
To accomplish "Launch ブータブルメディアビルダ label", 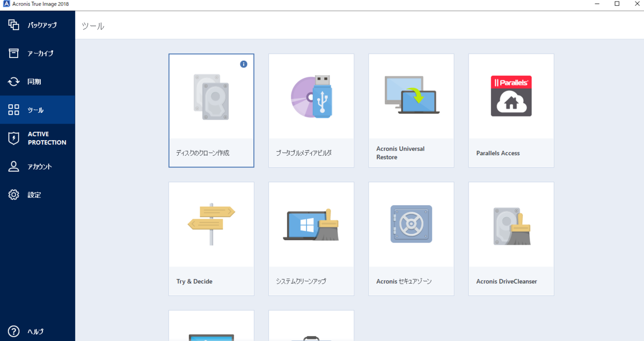I will point(304,153).
